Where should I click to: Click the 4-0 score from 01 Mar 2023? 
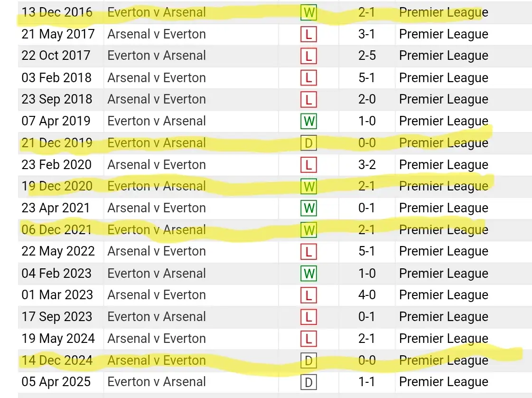(x=366, y=295)
